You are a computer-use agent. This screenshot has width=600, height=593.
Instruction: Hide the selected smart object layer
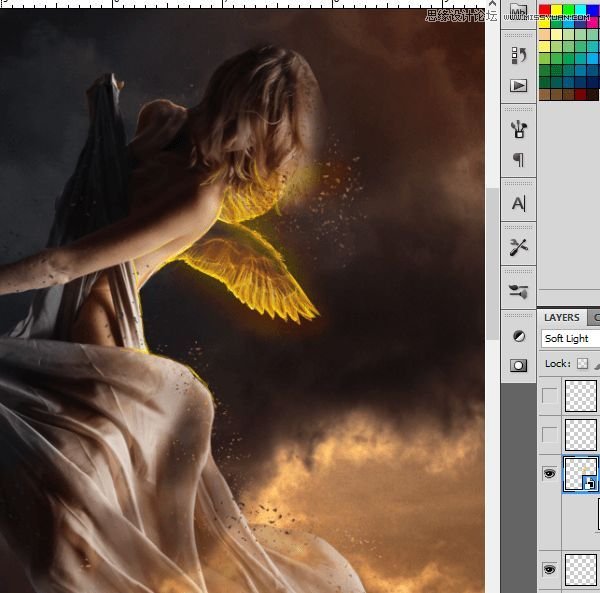click(549, 474)
